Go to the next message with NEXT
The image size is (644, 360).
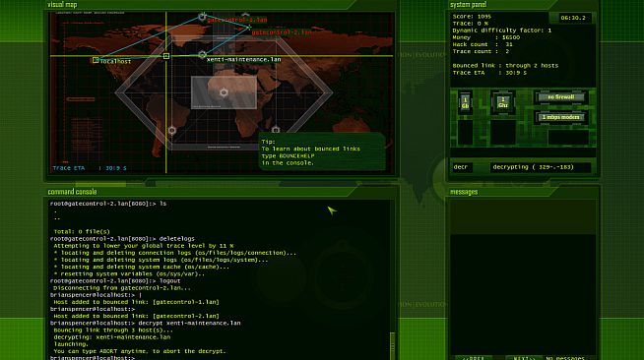pos(524,358)
